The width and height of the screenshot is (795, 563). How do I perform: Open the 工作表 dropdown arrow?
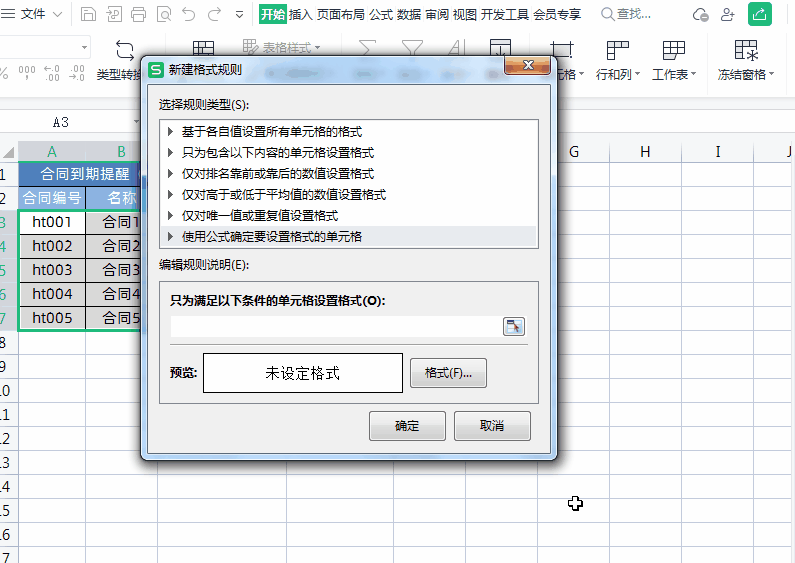tap(694, 74)
